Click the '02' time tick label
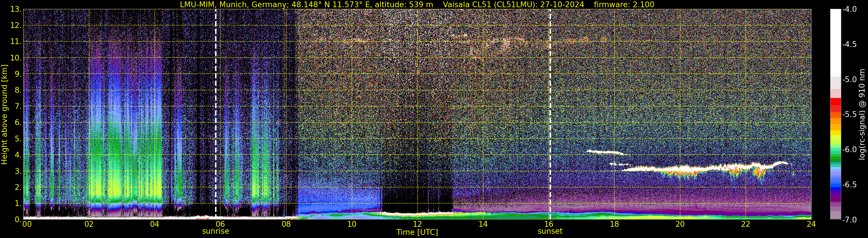 pos(89,224)
